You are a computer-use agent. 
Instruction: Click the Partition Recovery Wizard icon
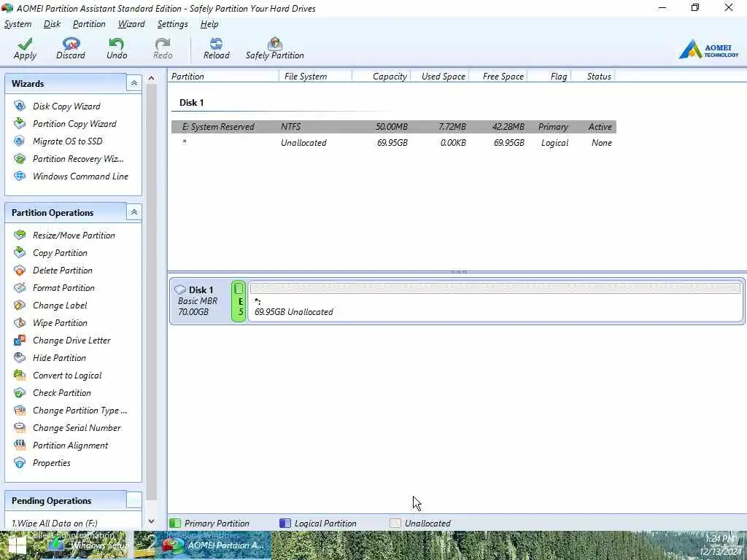tap(20, 158)
